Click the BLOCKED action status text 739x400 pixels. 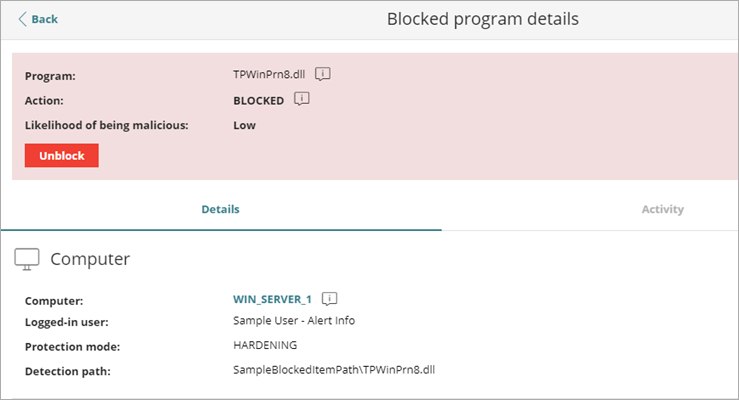tap(258, 100)
